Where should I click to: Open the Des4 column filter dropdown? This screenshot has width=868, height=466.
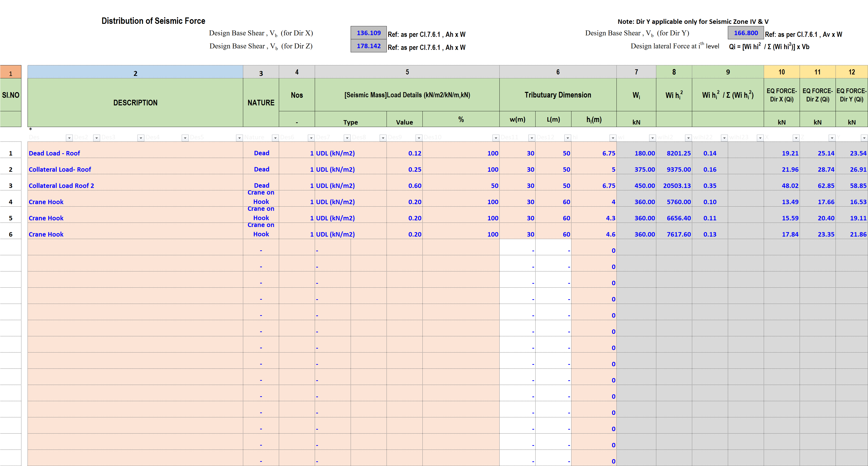coord(185,138)
